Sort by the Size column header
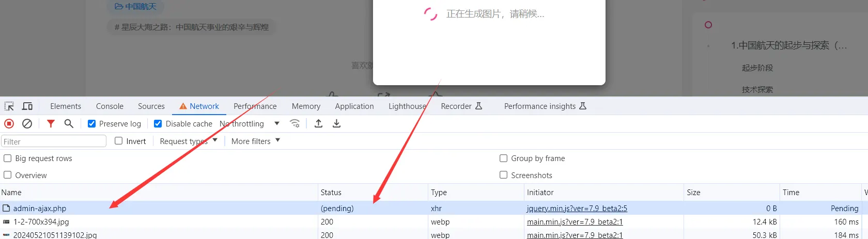868x239 pixels. pos(732,193)
